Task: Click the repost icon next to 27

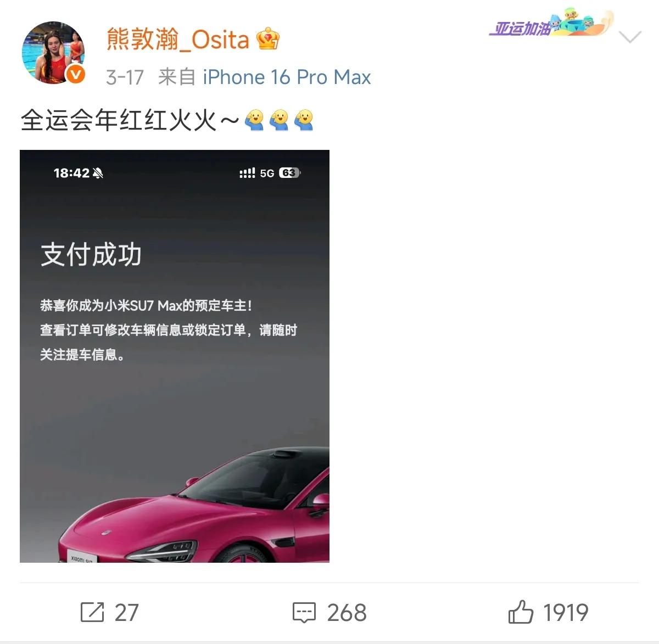Action: [92, 612]
